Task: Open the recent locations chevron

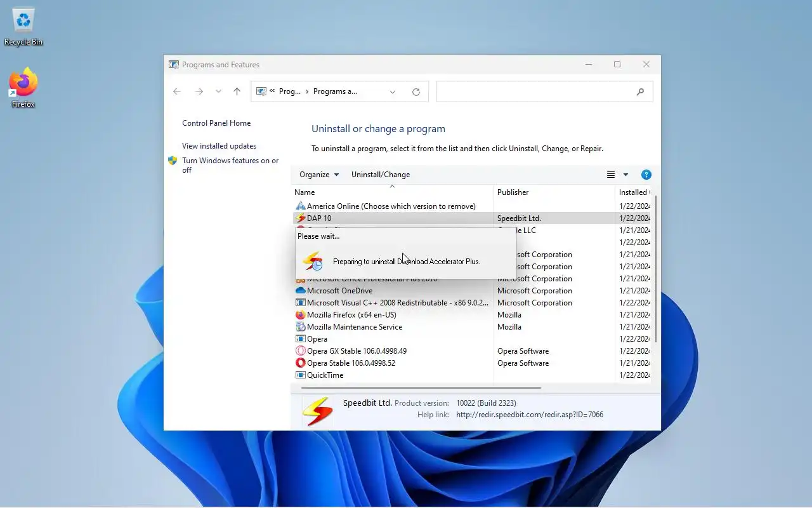Action: (x=218, y=91)
